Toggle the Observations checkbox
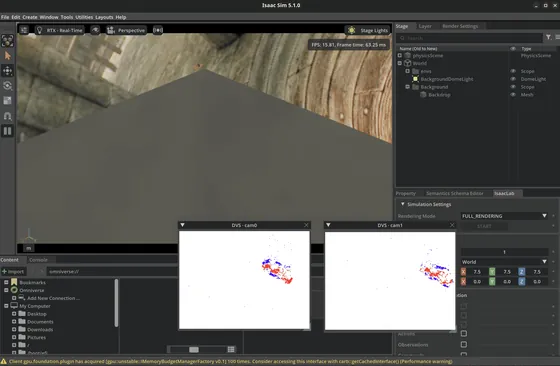Screen dimensions: 560x366 [x=464, y=344]
